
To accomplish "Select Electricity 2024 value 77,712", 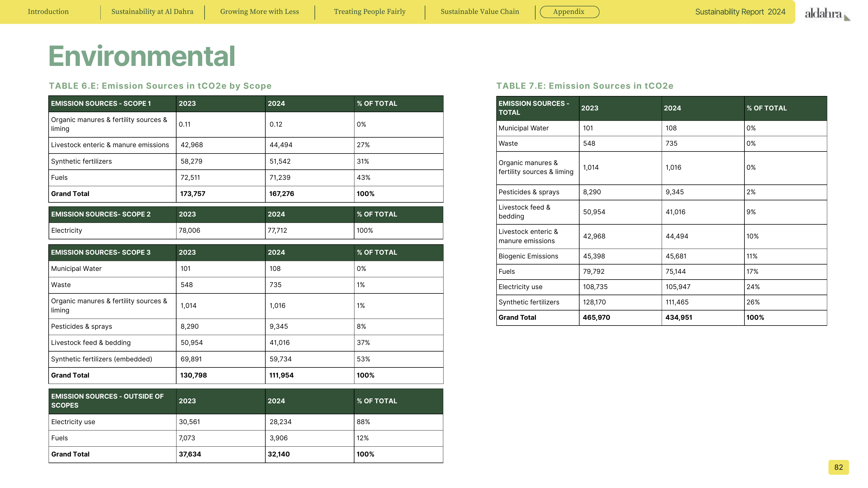I will [x=277, y=230].
